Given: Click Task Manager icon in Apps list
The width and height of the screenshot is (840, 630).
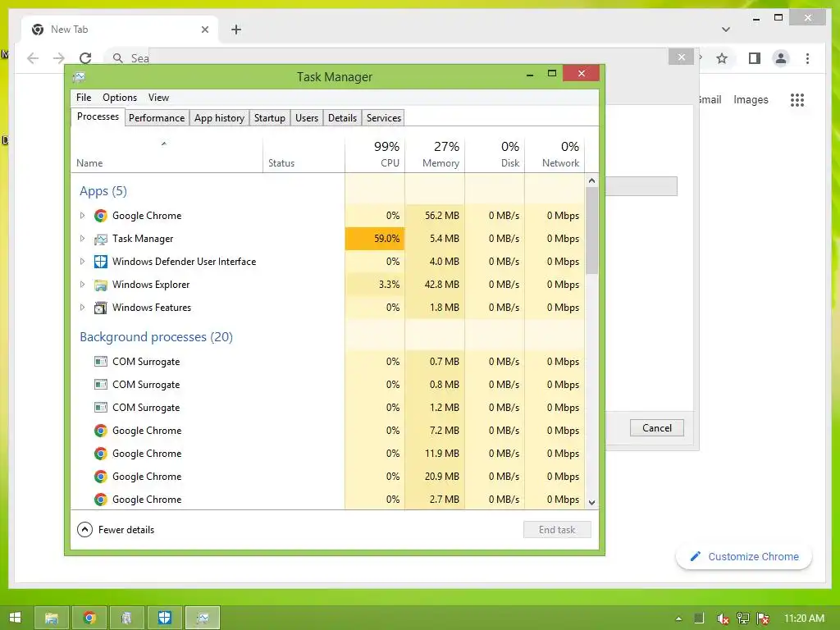Looking at the screenshot, I should tap(100, 239).
